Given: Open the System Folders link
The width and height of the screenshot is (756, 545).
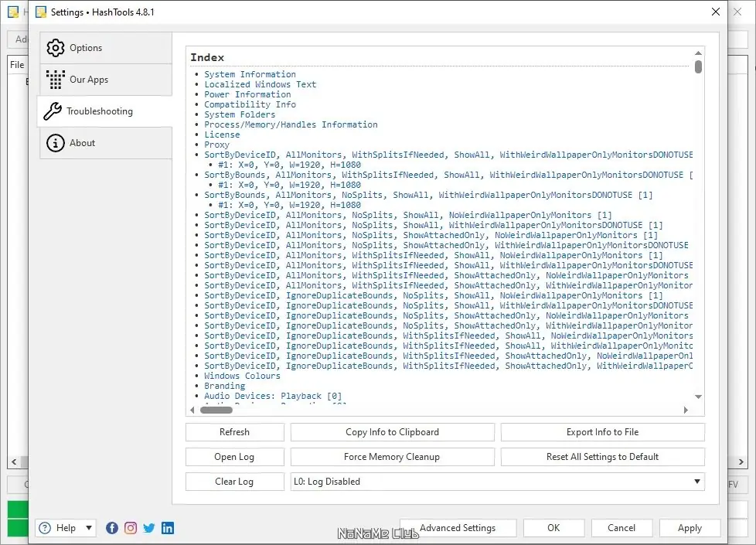Looking at the screenshot, I should (240, 114).
